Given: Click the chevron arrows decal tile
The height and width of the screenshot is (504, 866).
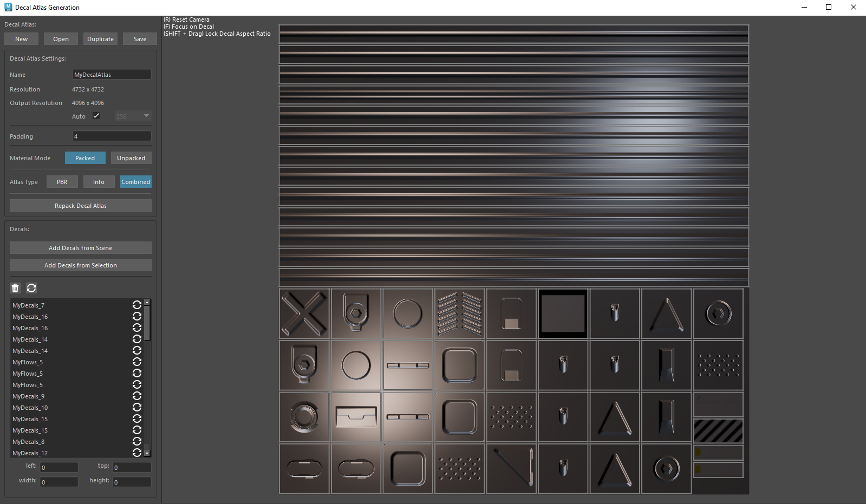Looking at the screenshot, I should [459, 313].
